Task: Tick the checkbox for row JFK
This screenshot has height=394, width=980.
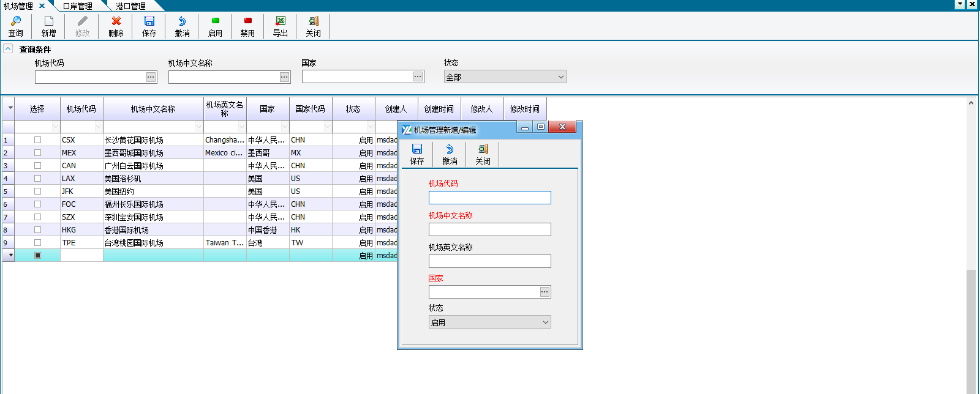Action: click(x=37, y=191)
